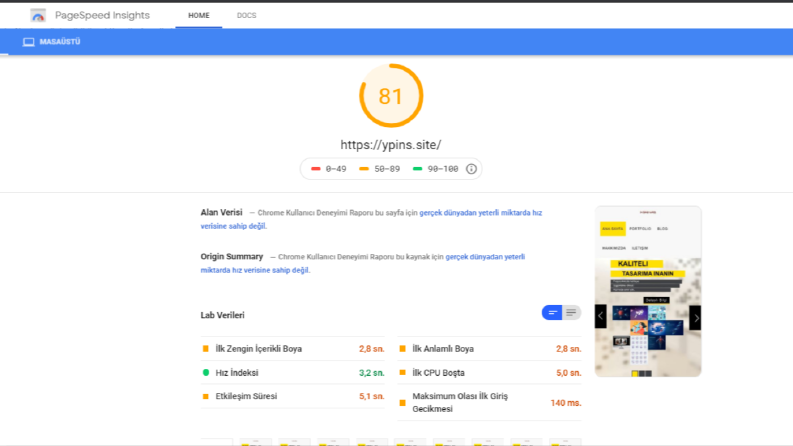Click the website screenshot preview thumbnail
Screen dimensions: 793x446
point(648,291)
